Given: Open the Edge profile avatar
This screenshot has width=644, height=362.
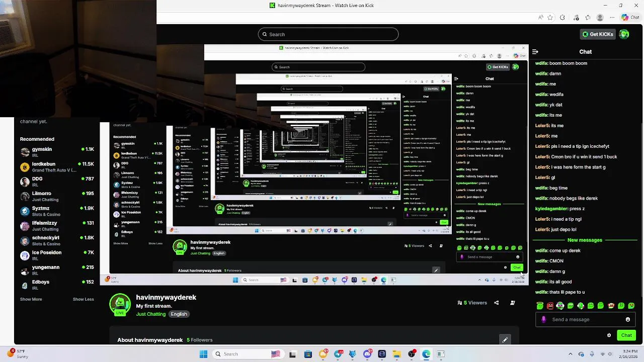Looking at the screenshot, I should (600, 18).
